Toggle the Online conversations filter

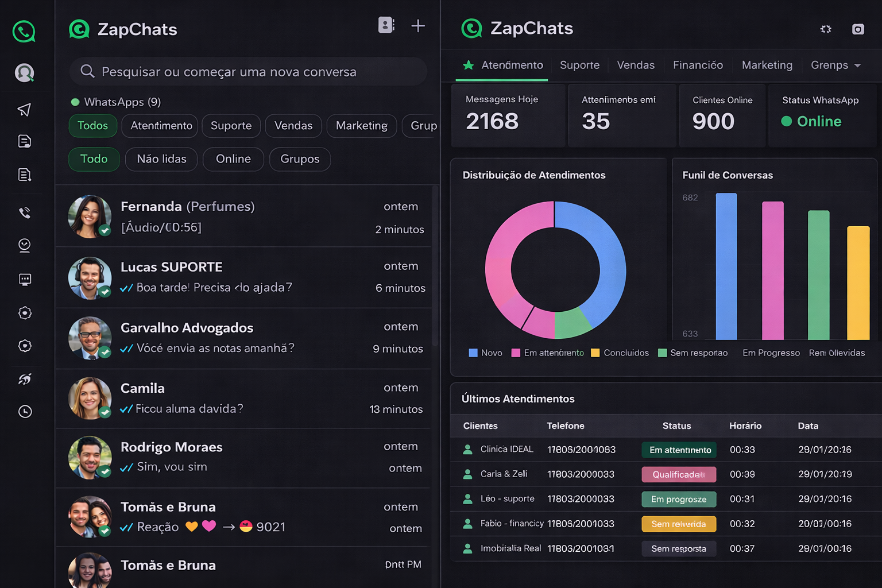coord(233,159)
